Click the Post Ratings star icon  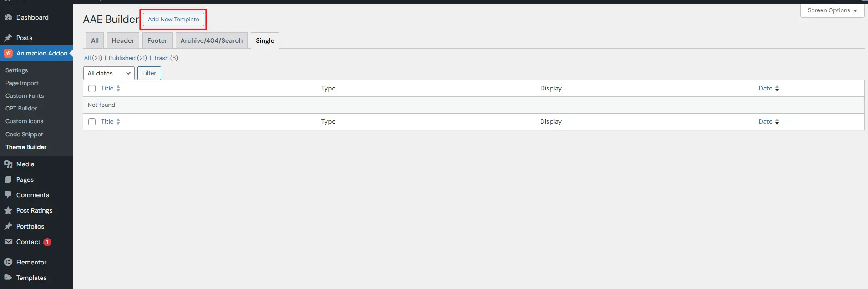8,210
